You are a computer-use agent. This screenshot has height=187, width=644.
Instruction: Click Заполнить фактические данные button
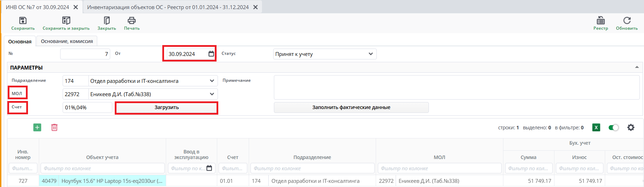point(351,108)
